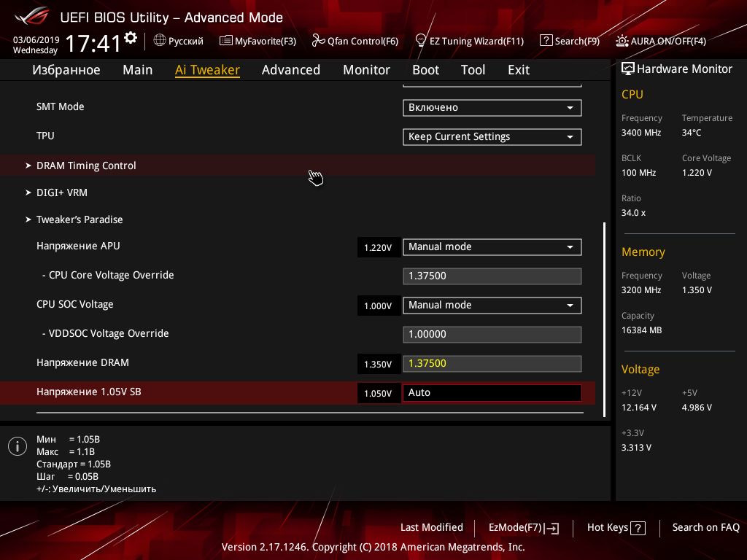Image resolution: width=747 pixels, height=560 pixels.
Task: Click the +3.3V 3.313 V reading
Action: pyautogui.click(x=636, y=448)
